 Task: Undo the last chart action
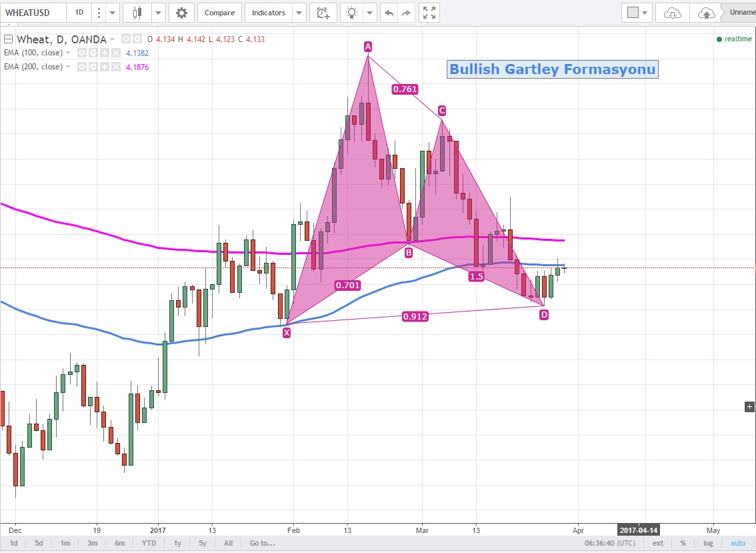389,13
